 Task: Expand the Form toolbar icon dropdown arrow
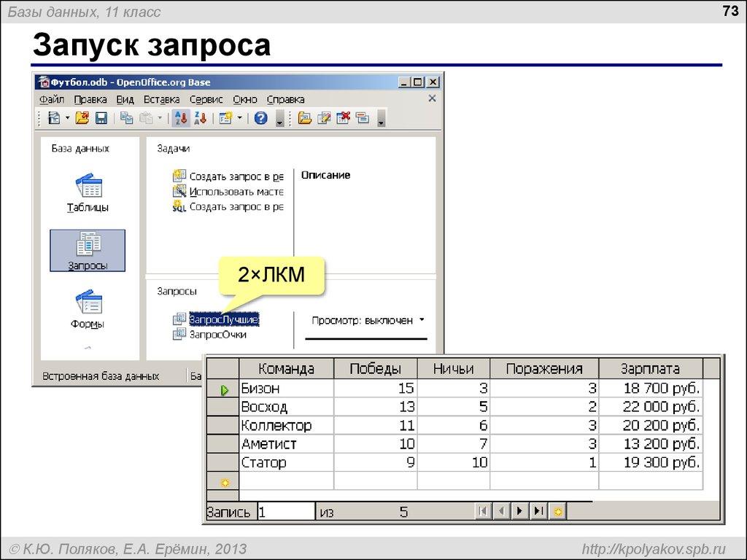pos(240,118)
